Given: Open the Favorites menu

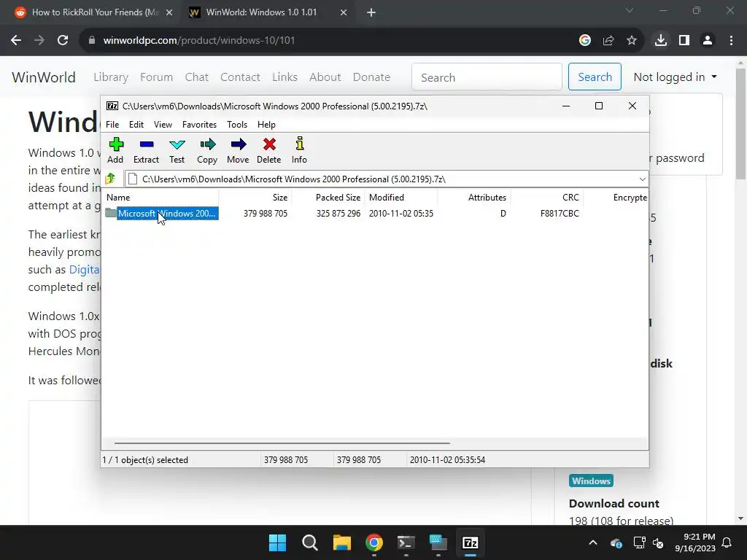Looking at the screenshot, I should tap(199, 124).
